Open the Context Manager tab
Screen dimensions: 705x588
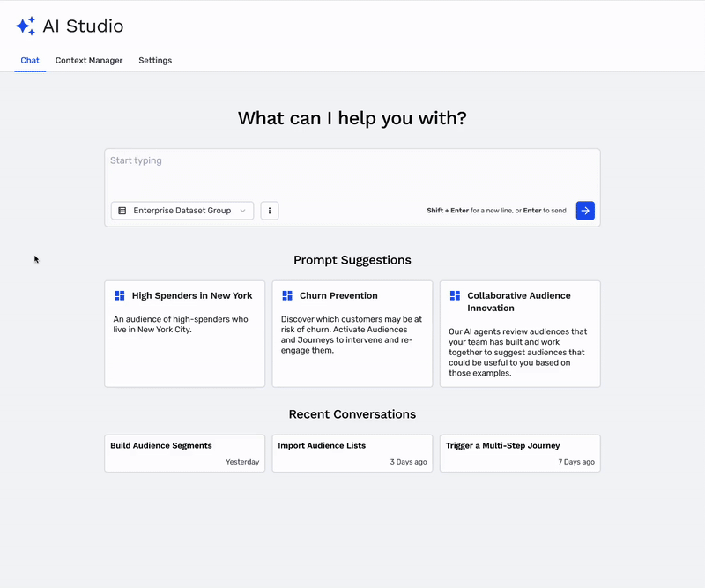point(89,61)
